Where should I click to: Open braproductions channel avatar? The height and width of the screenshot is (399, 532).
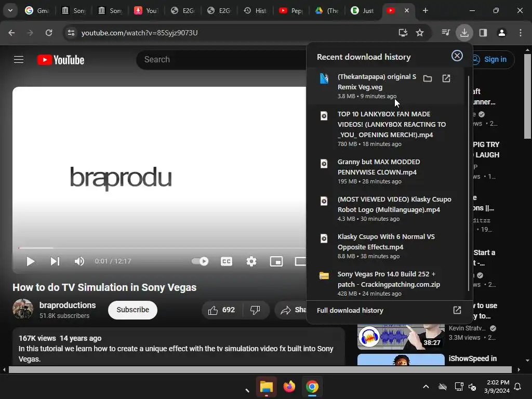[23, 309]
